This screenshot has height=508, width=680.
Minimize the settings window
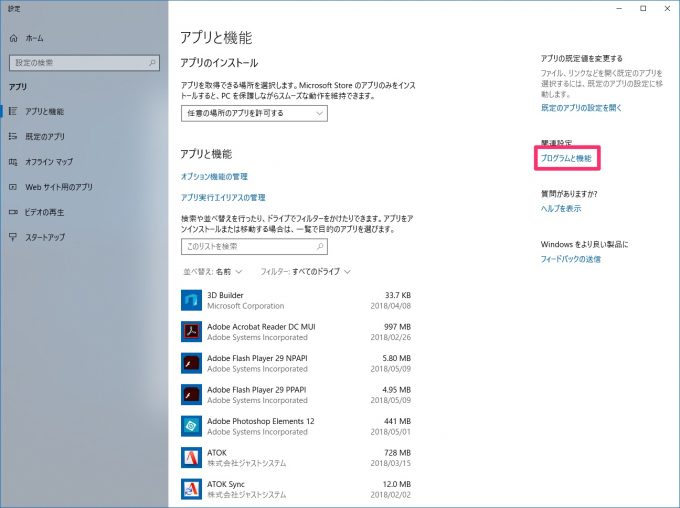(619, 8)
